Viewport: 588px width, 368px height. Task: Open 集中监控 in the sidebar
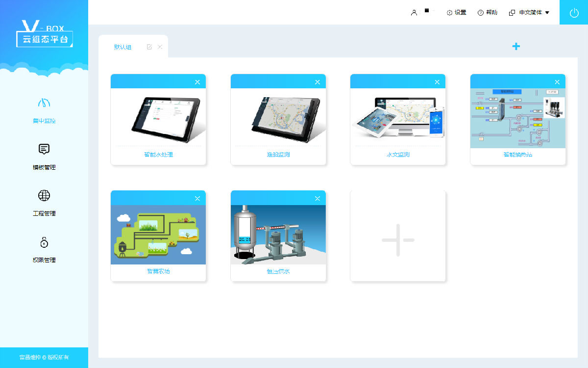44,110
